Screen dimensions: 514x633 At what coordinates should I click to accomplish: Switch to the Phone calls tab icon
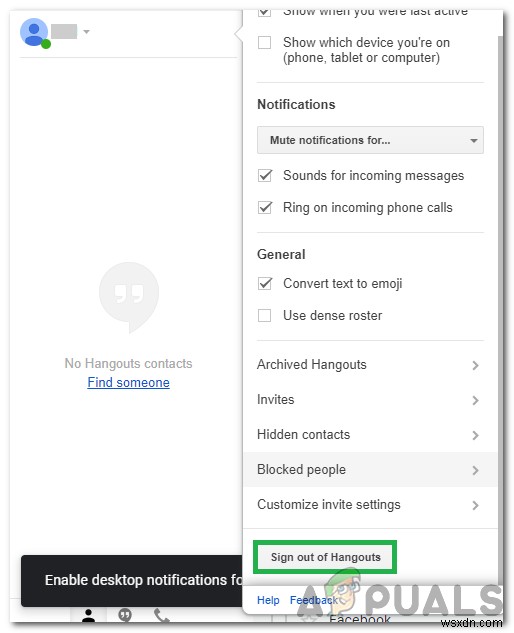[x=162, y=615]
